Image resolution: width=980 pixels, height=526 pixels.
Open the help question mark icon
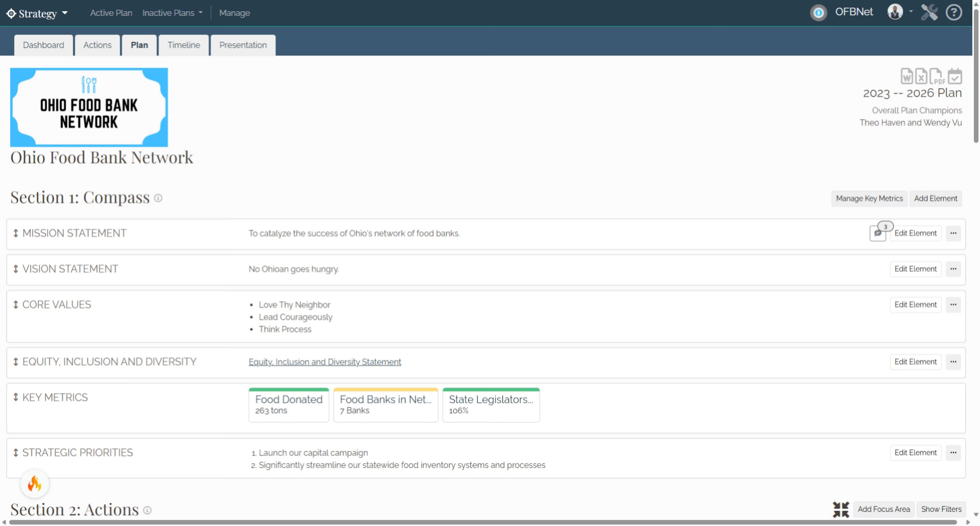pyautogui.click(x=954, y=12)
